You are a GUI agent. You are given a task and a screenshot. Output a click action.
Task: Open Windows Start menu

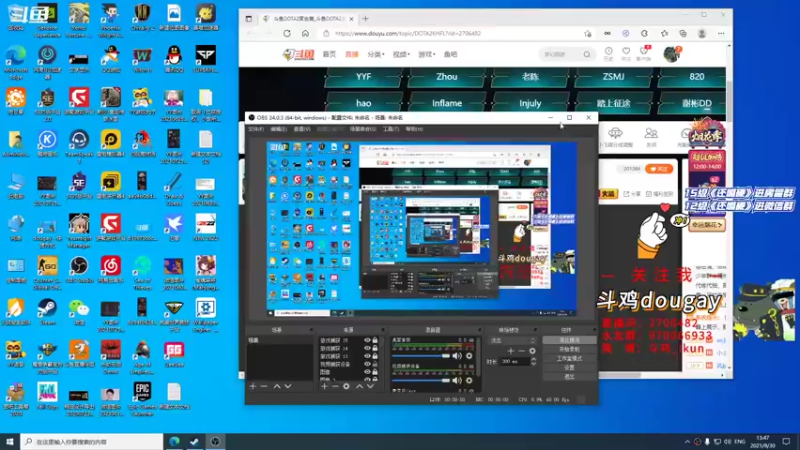click(10, 442)
